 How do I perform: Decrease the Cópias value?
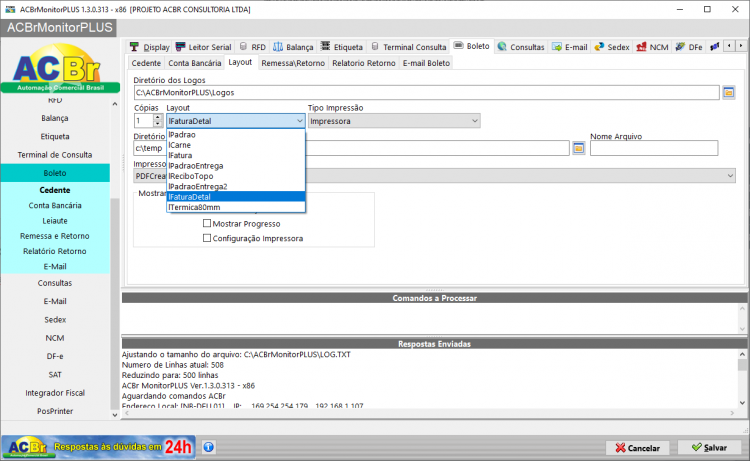pos(158,124)
